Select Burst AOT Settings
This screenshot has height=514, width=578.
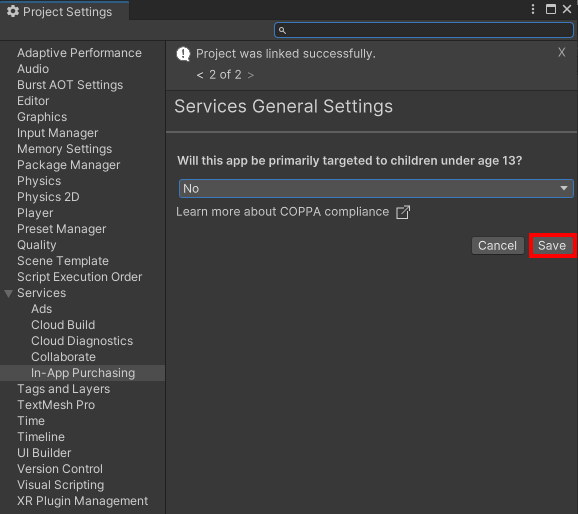pos(70,85)
